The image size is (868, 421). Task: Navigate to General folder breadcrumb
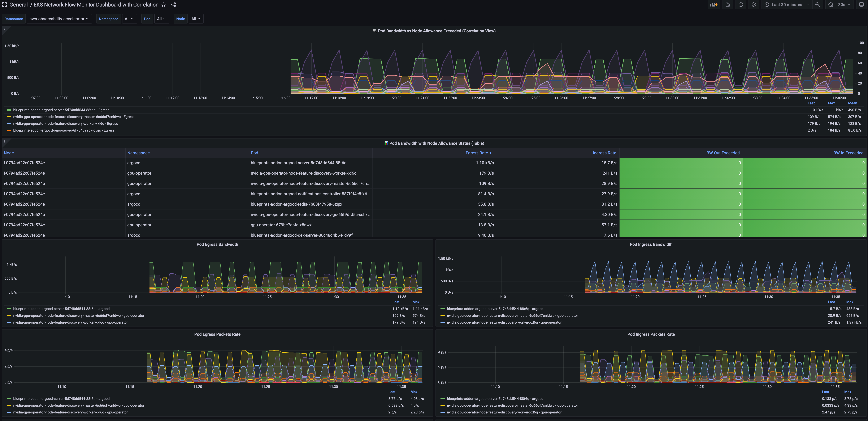tap(18, 5)
